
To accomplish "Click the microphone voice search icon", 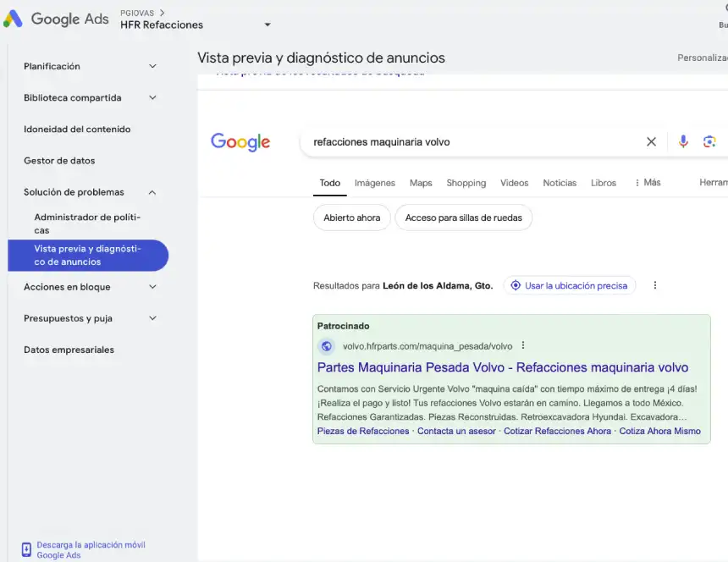I will point(683,141).
